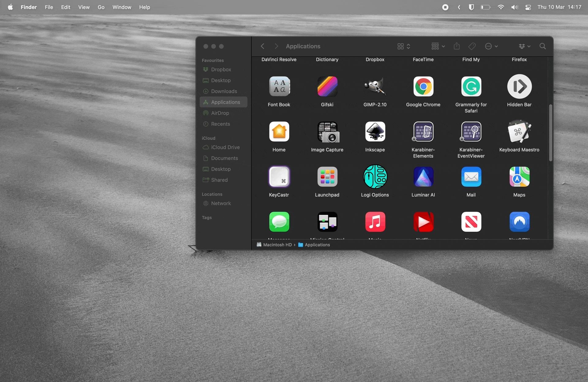The height and width of the screenshot is (382, 588).
Task: Open the Launchpad icon
Action: point(327,177)
